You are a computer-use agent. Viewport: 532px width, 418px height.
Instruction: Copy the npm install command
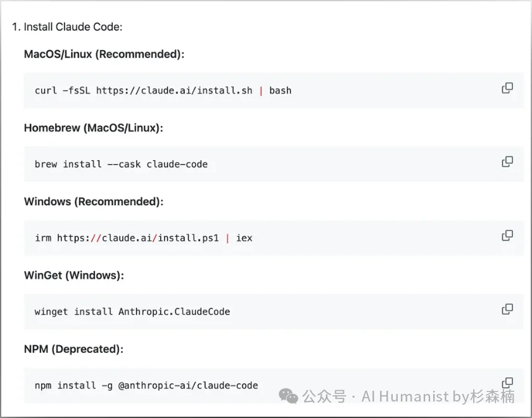coord(507,383)
